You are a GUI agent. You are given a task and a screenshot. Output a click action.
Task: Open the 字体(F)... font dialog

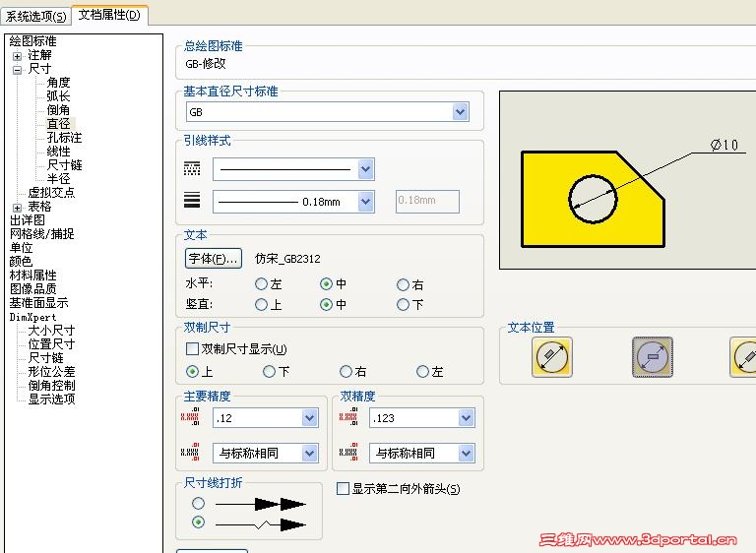(x=214, y=259)
